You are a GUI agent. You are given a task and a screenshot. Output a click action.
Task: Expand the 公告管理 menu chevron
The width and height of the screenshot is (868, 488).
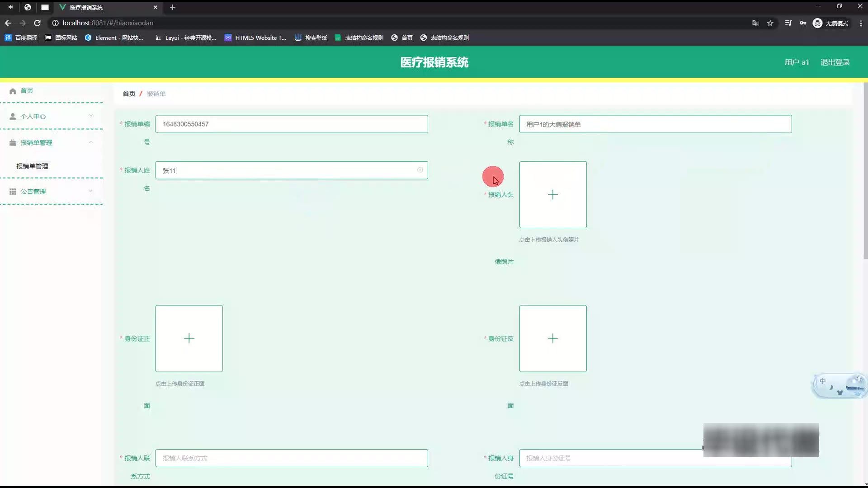tap(91, 191)
